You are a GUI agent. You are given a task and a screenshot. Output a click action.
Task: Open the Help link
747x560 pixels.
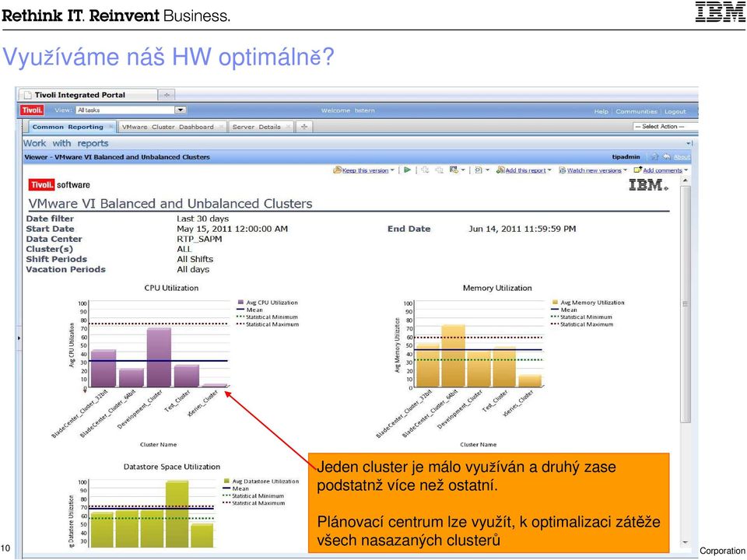coord(601,111)
